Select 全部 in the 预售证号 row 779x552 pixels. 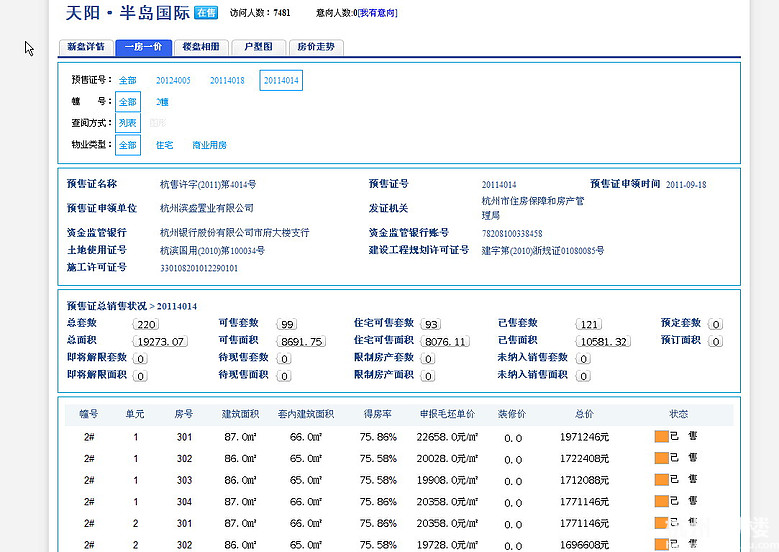point(128,80)
